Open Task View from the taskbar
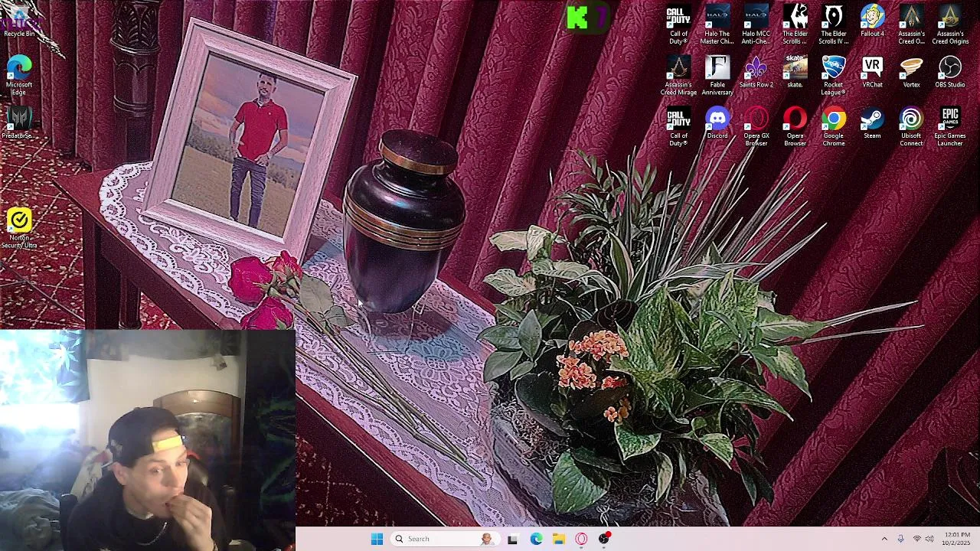 click(512, 539)
